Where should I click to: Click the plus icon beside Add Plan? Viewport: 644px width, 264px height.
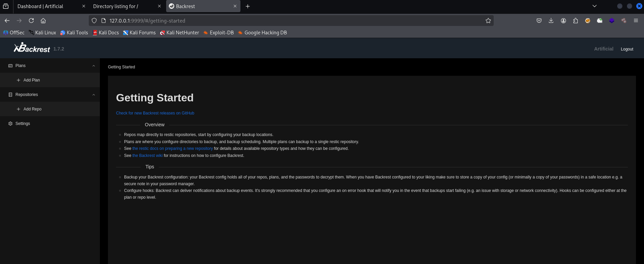click(18, 80)
